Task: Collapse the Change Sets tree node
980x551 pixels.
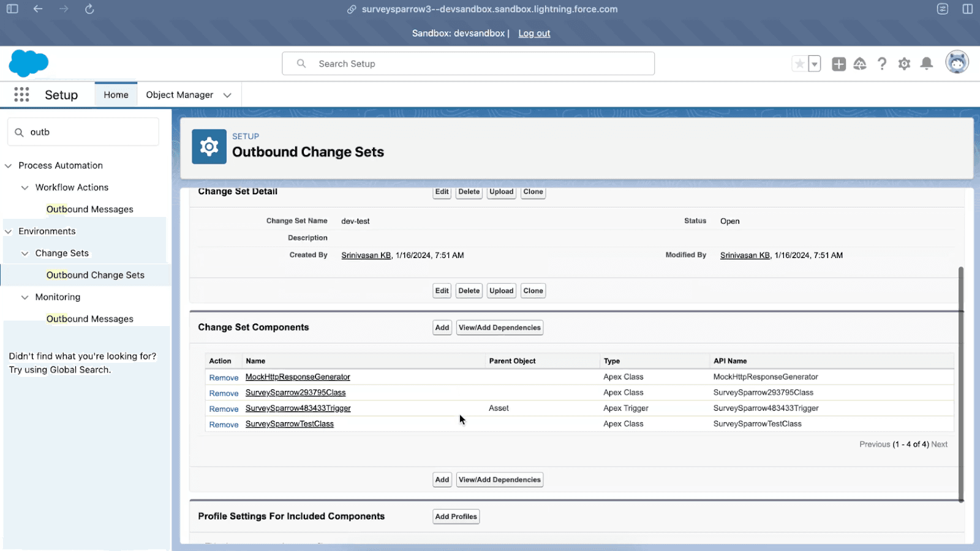Action: [25, 253]
